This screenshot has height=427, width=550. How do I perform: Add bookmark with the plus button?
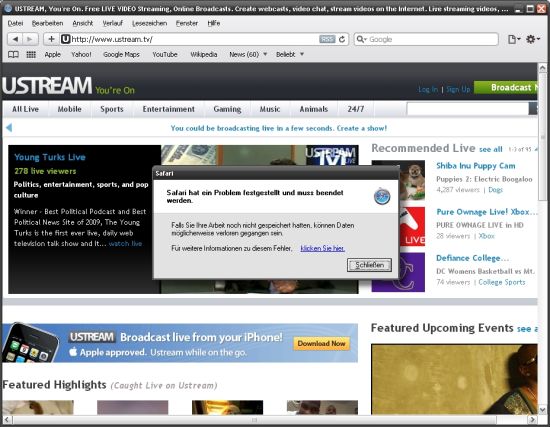tap(51, 39)
